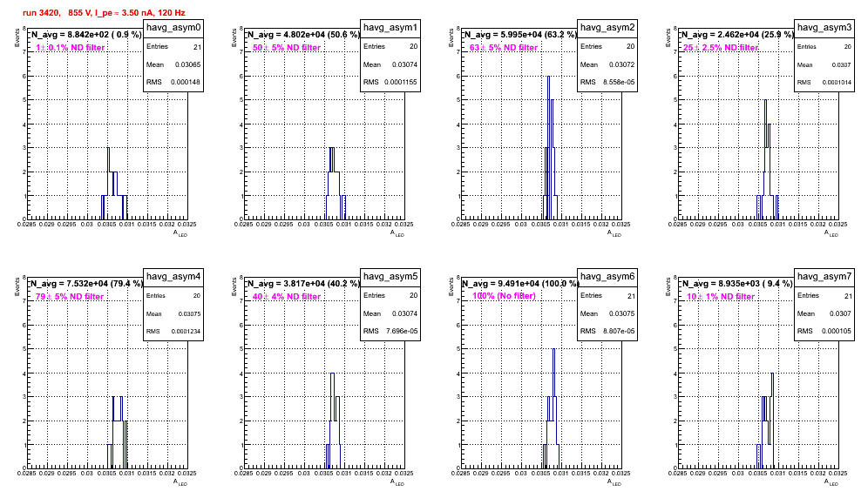The width and height of the screenshot is (868, 498).
Task: Click the 10± 1% ND filter annotation
Action: pyautogui.click(x=721, y=297)
